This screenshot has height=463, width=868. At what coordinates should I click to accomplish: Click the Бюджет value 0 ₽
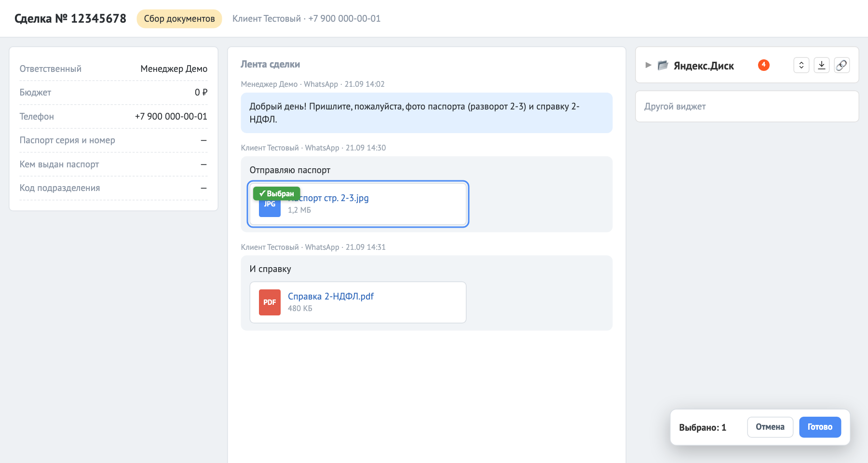[201, 93]
